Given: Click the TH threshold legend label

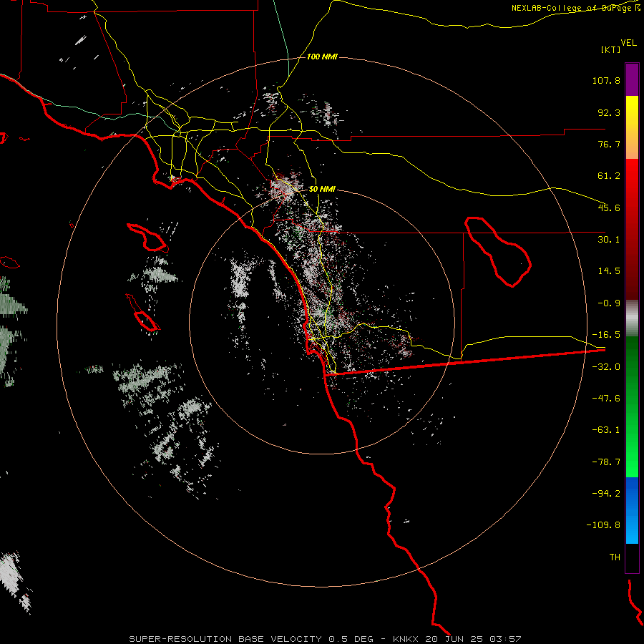Looking at the screenshot, I should pyautogui.click(x=615, y=557).
